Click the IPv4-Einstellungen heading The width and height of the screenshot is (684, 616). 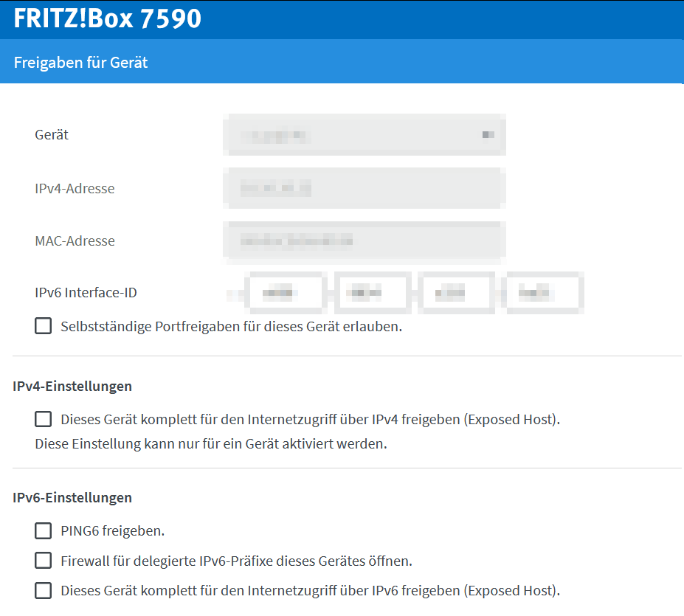pos(72,387)
